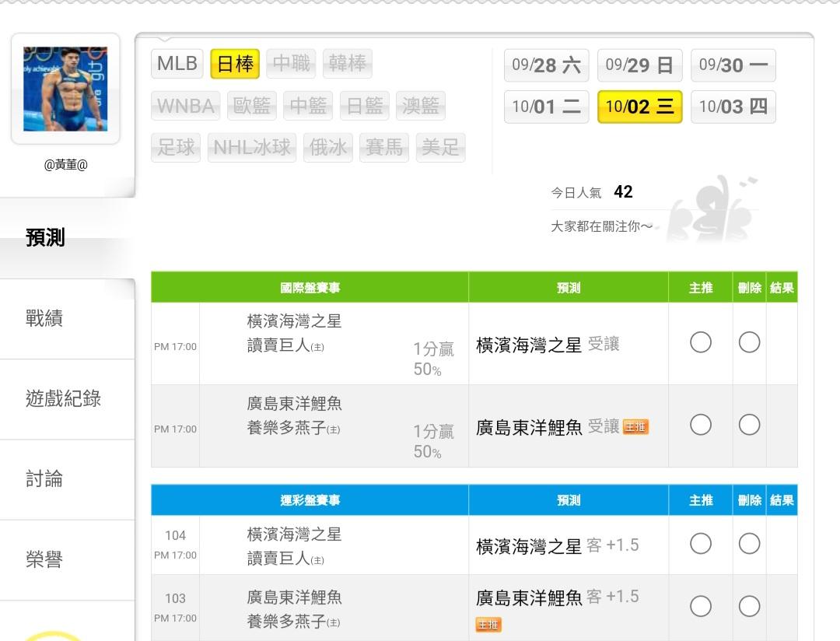Click 養樂多燕子(主) in the 運彩盤 table

point(293,622)
